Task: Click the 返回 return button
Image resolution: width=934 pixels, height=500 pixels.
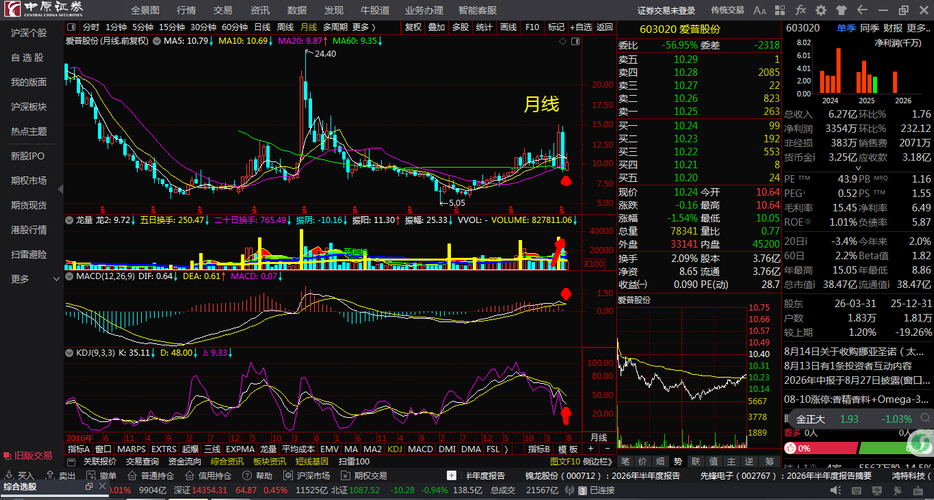Action: pyautogui.click(x=605, y=27)
